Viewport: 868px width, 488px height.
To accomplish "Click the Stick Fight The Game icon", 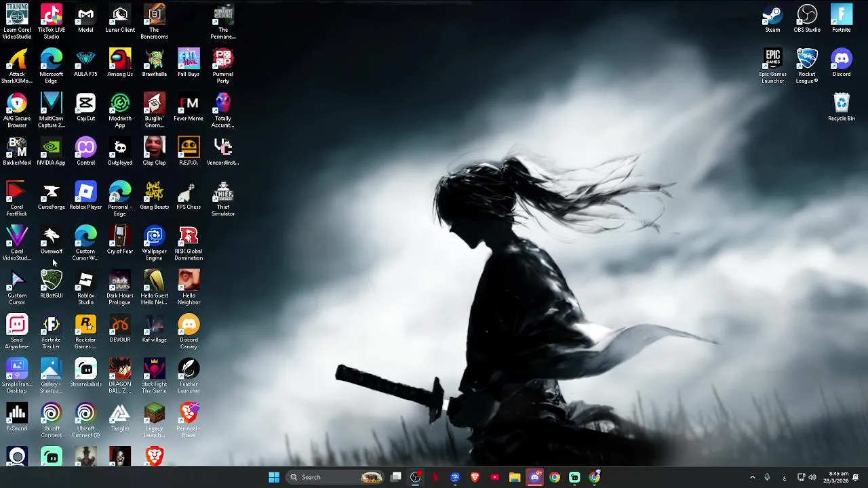I will point(154,375).
